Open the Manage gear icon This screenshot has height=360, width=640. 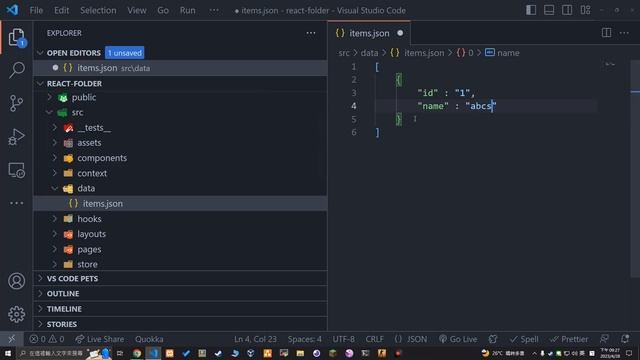pos(16,314)
